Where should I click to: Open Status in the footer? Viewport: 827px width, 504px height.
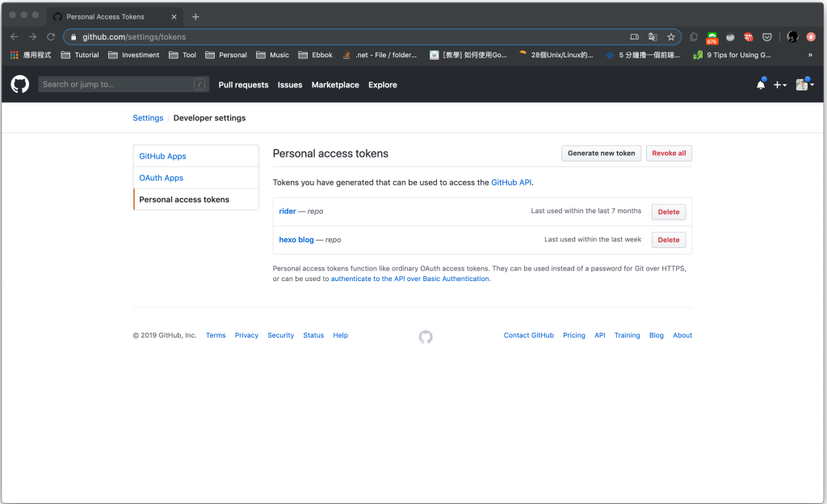click(x=313, y=335)
